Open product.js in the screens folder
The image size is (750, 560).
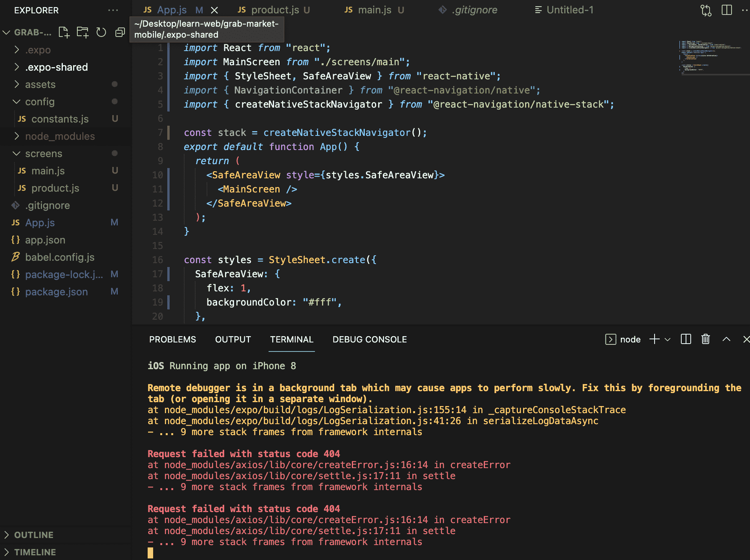point(55,188)
